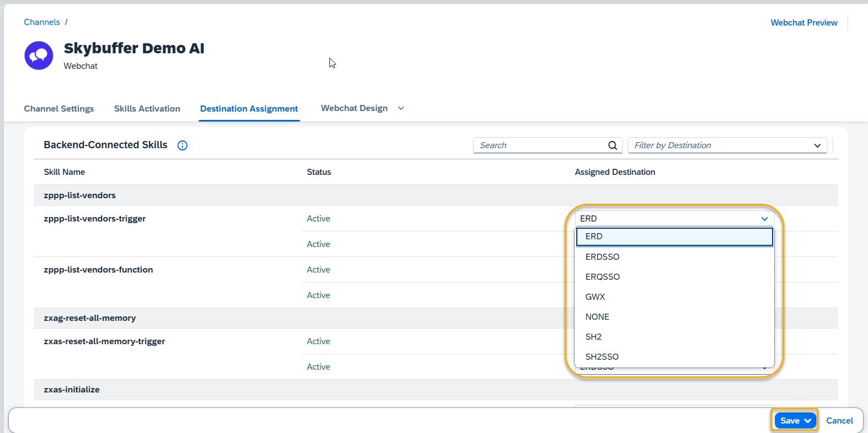The height and width of the screenshot is (433, 868).
Task: Click the Skill Name column header
Action: [64, 172]
